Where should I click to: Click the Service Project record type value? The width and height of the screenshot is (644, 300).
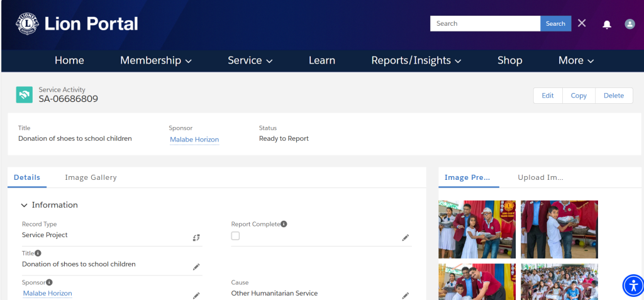point(45,235)
